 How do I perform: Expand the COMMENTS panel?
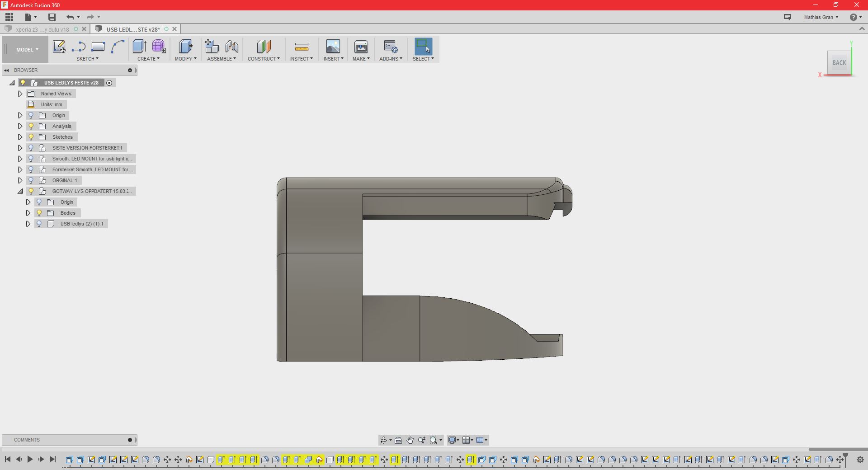pos(130,440)
